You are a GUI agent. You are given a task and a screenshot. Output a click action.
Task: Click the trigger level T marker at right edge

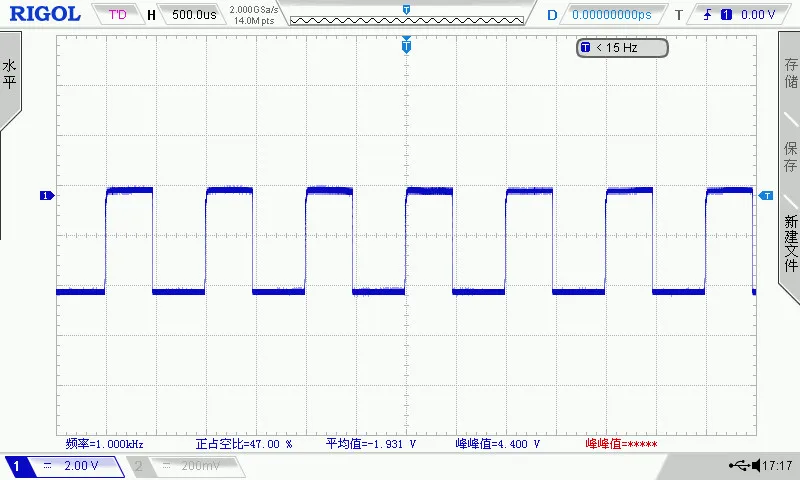(766, 195)
